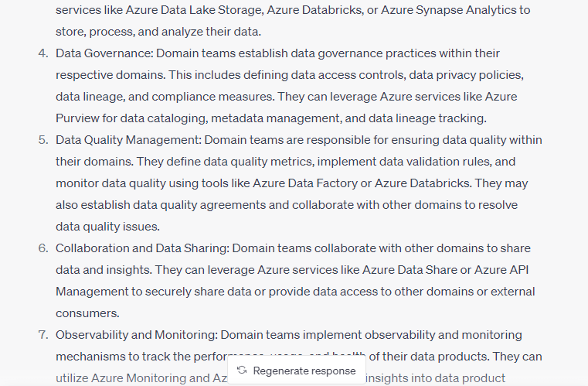Image resolution: width=588 pixels, height=386 pixels.
Task: Click the list number 6 marker
Action: pyautogui.click(x=42, y=248)
